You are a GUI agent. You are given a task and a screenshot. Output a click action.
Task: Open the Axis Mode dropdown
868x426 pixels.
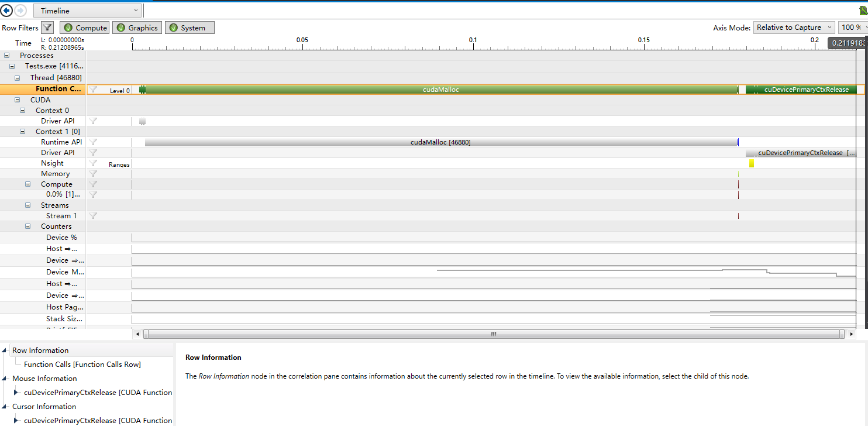pyautogui.click(x=794, y=28)
